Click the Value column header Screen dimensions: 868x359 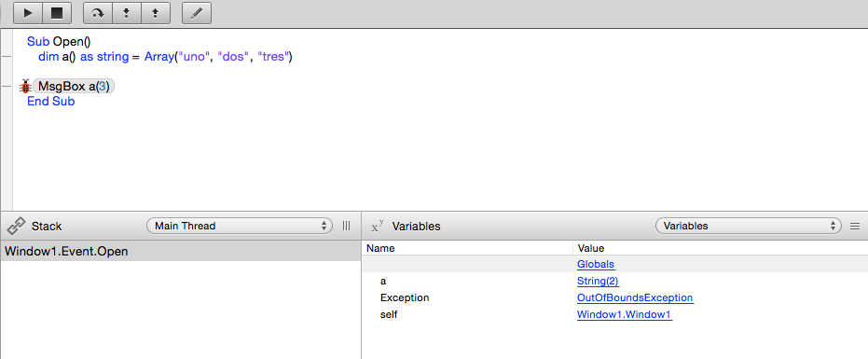coord(720,248)
